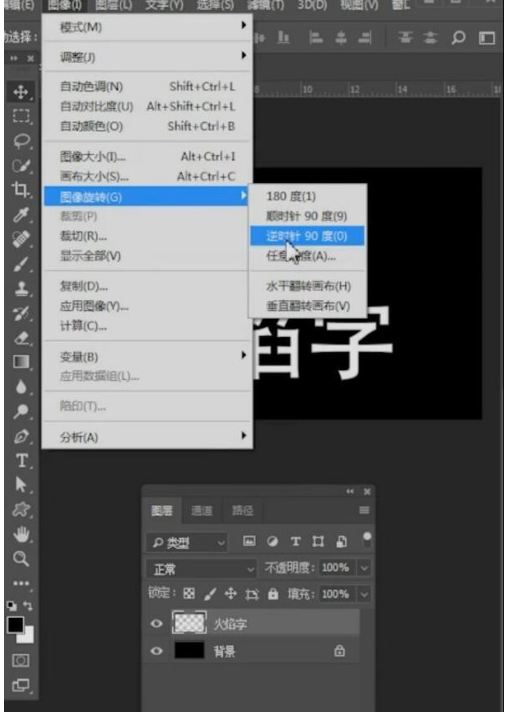This screenshot has width=506, height=712.
Task: Expand the 调整(J) submenu
Action: tap(147, 57)
